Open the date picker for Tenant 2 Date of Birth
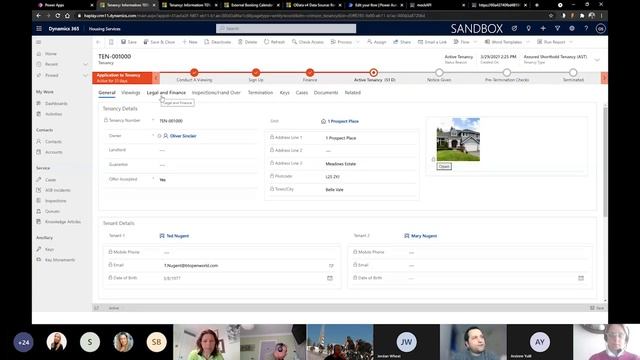 pyautogui.click(x=581, y=278)
